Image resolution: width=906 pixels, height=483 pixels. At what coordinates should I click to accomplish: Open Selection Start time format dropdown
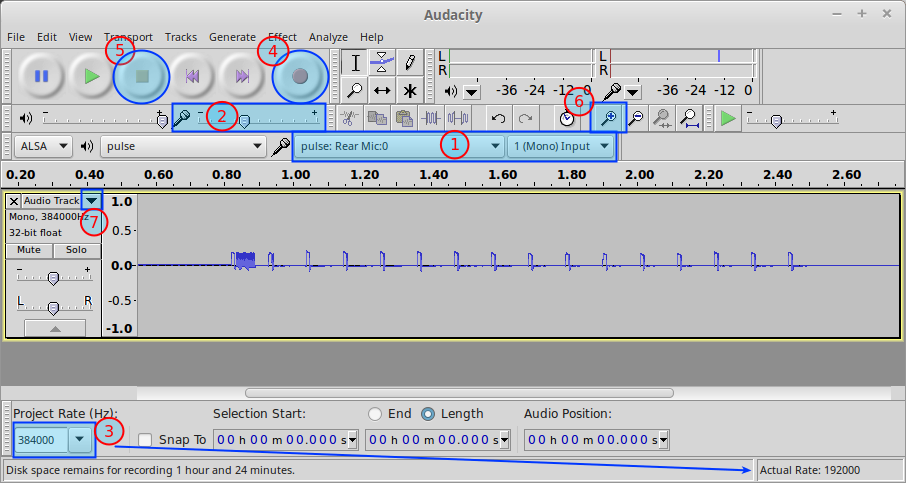point(352,440)
